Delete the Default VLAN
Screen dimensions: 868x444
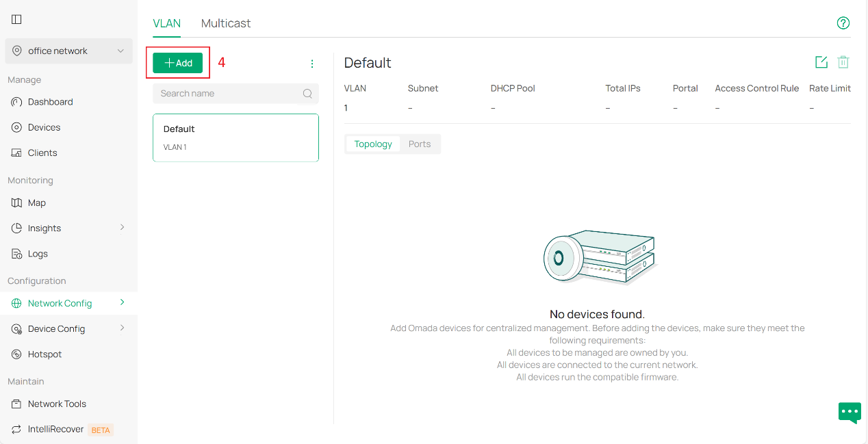(843, 62)
